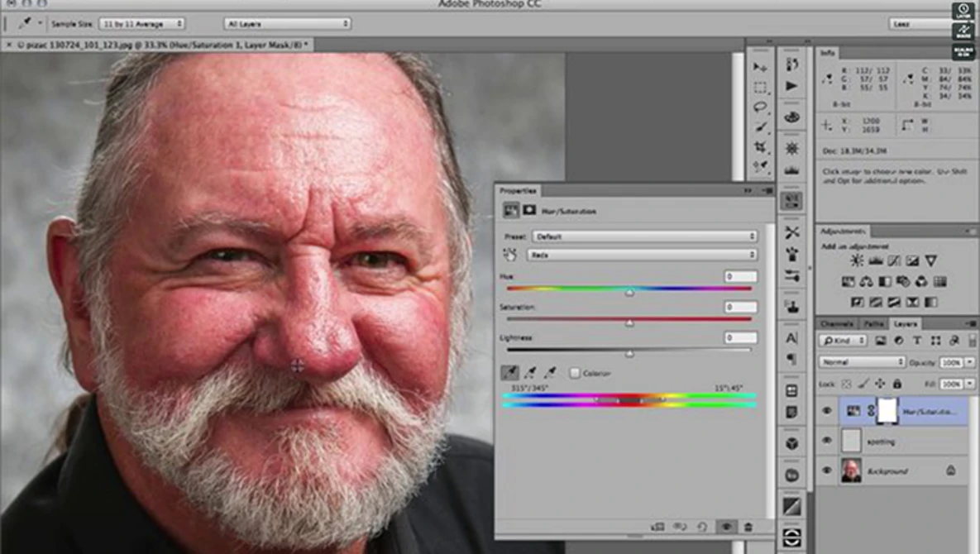This screenshot has width=980, height=554.
Task: Clip adjustment to layer below icon
Action: (657, 528)
